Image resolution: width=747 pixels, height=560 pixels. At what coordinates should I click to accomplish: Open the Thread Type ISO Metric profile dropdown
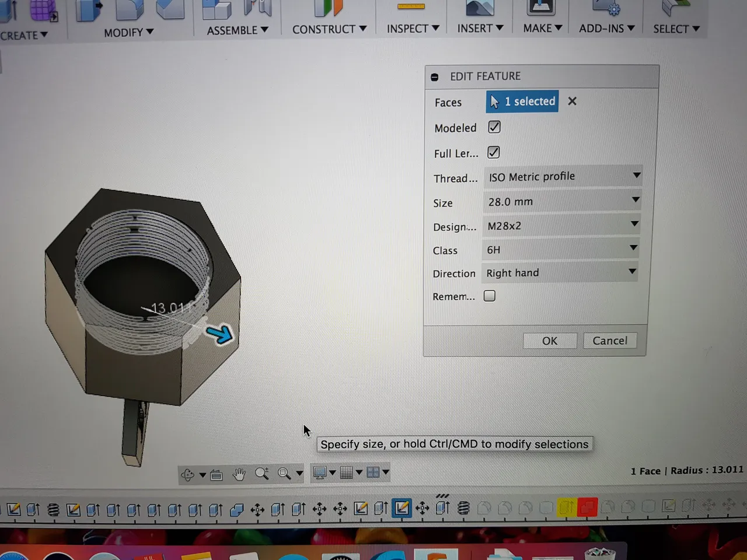pyautogui.click(x=563, y=176)
